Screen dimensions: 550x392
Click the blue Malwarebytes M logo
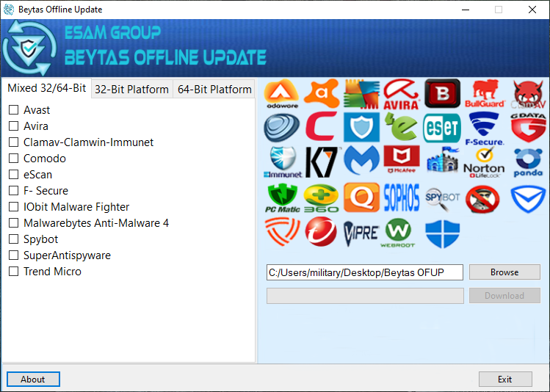[x=361, y=161]
